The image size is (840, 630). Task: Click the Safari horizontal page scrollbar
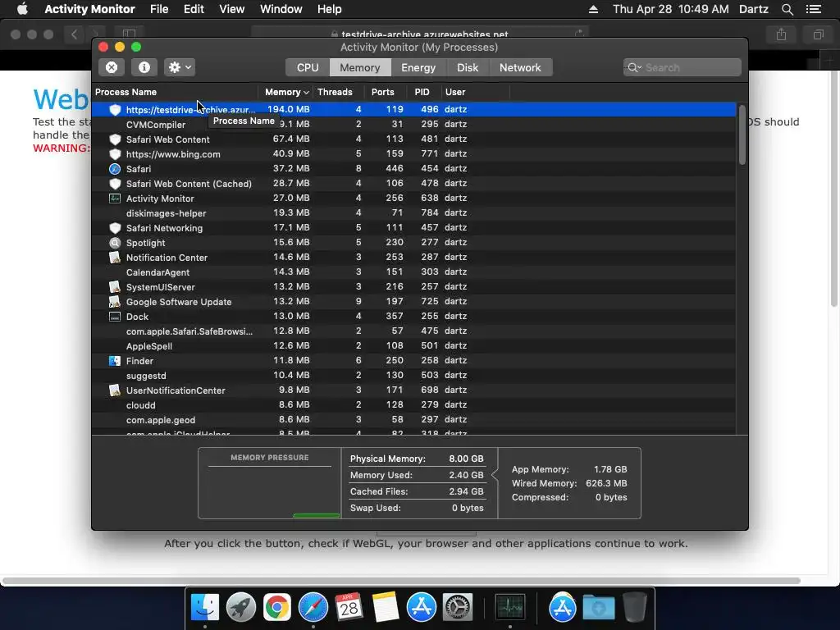402,581
